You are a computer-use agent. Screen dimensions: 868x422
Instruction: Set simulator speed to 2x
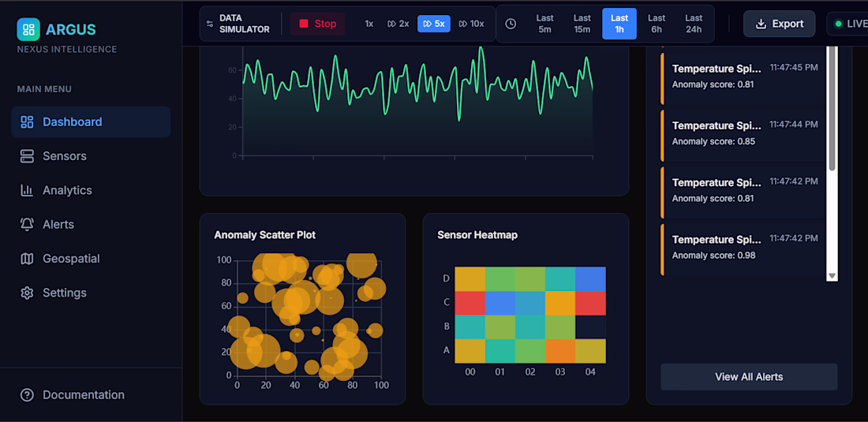[398, 24]
